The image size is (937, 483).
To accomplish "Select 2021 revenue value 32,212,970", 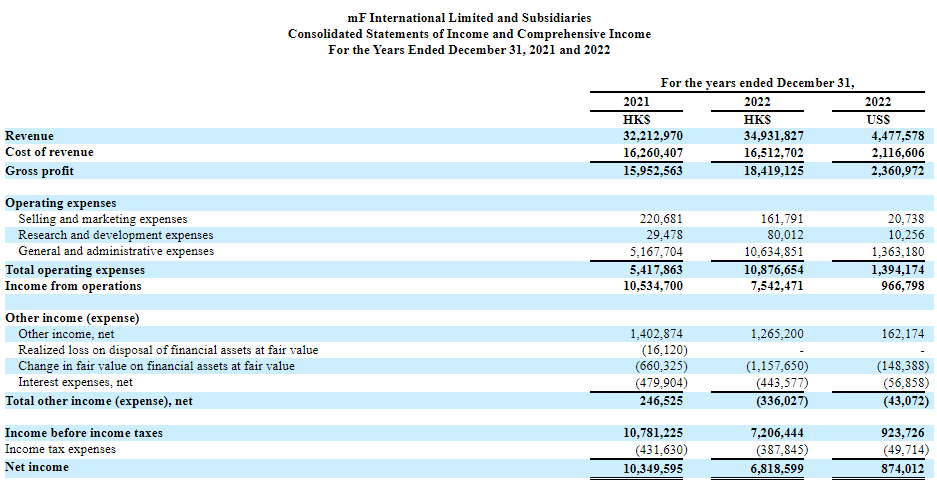I will (x=652, y=136).
